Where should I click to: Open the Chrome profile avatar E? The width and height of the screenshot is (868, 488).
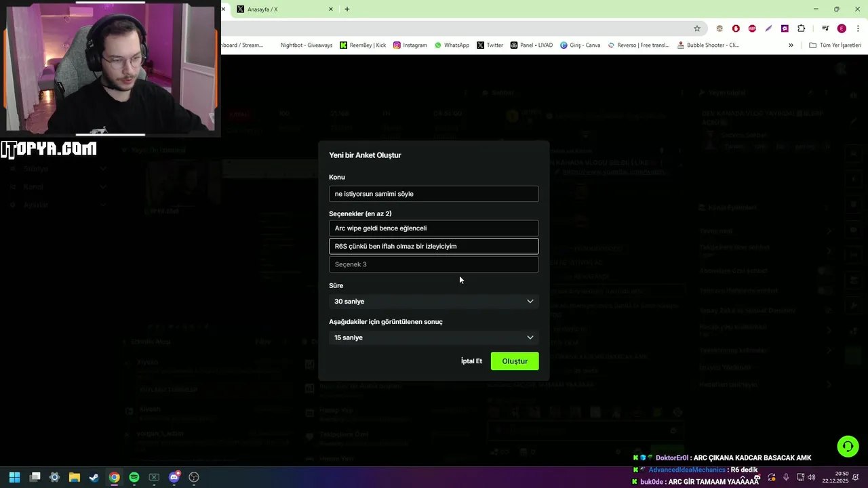click(x=842, y=28)
